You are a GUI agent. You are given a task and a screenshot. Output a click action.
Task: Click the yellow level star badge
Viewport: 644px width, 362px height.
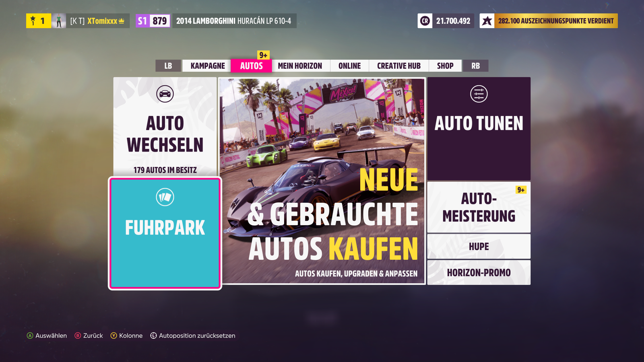click(39, 21)
